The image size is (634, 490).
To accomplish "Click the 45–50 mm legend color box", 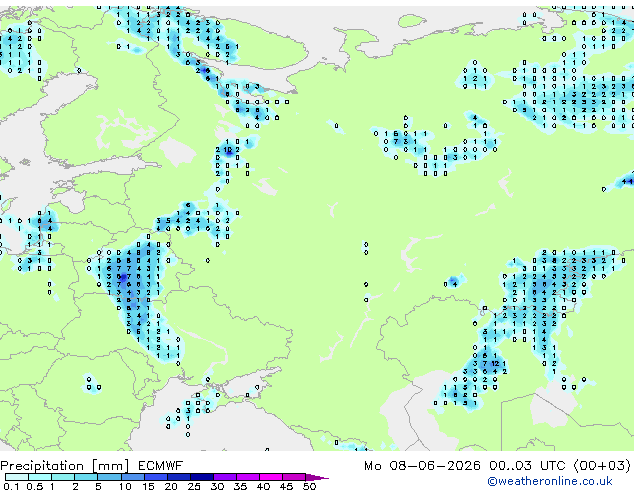I will 294,477.
